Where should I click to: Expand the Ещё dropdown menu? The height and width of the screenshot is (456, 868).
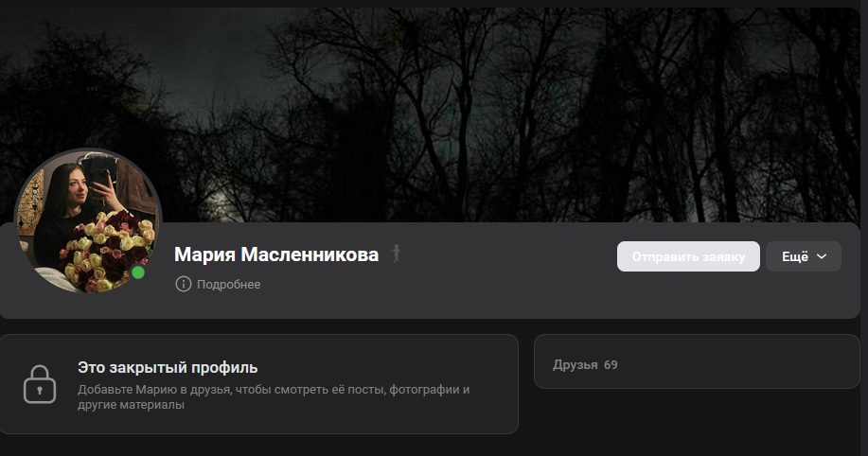pos(804,256)
